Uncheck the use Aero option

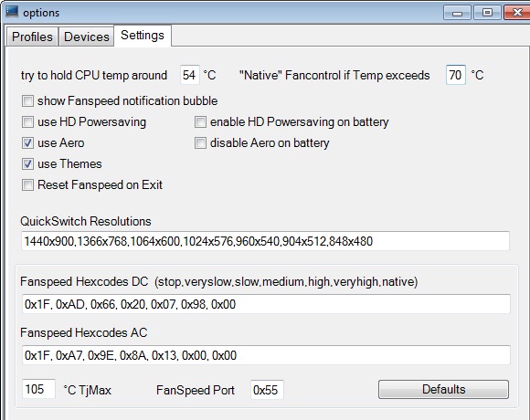click(x=27, y=142)
